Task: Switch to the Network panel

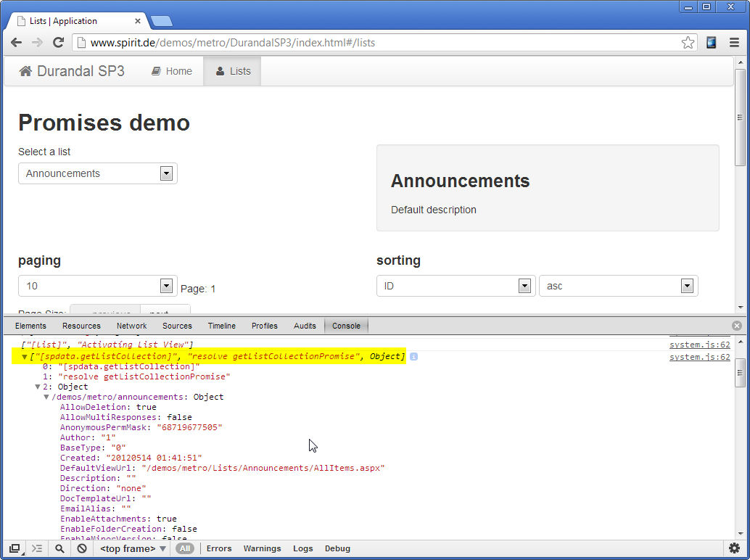Action: point(131,326)
